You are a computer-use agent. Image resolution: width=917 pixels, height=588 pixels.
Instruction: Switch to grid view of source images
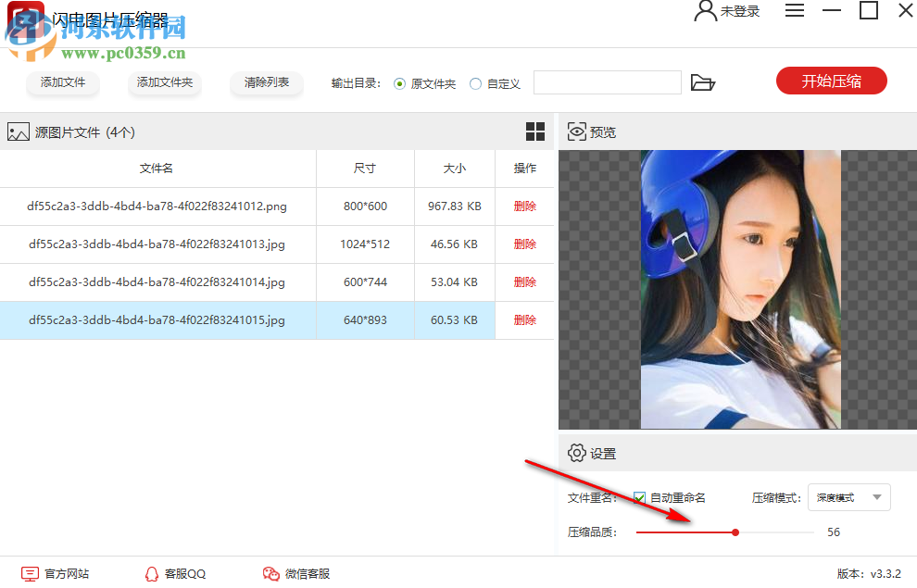pyautogui.click(x=535, y=131)
